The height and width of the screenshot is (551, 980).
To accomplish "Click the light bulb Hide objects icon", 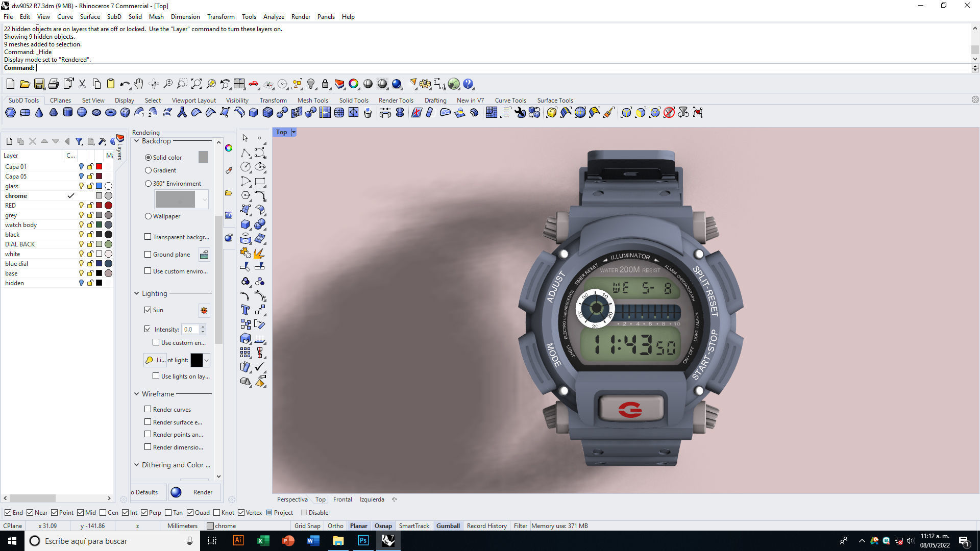I will 311,84.
